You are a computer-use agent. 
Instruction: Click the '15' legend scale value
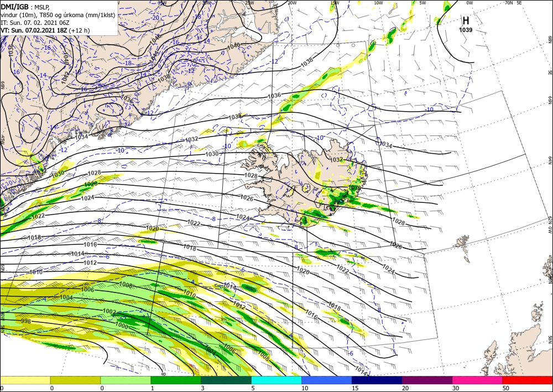[x=355, y=388]
